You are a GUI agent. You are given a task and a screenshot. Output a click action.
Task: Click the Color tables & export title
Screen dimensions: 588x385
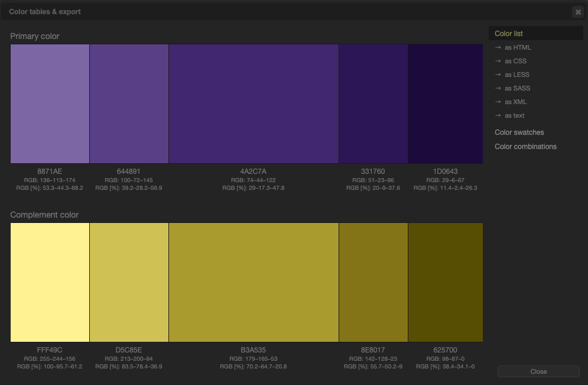[45, 12]
